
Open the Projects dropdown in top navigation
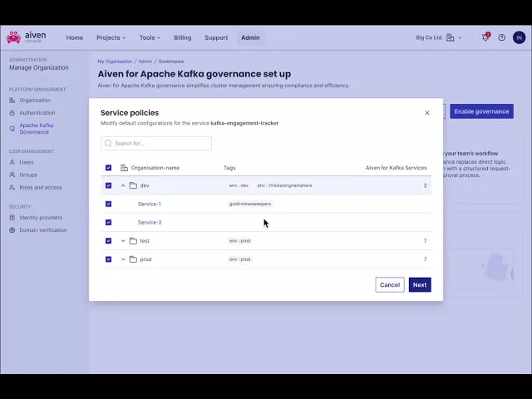[111, 37]
